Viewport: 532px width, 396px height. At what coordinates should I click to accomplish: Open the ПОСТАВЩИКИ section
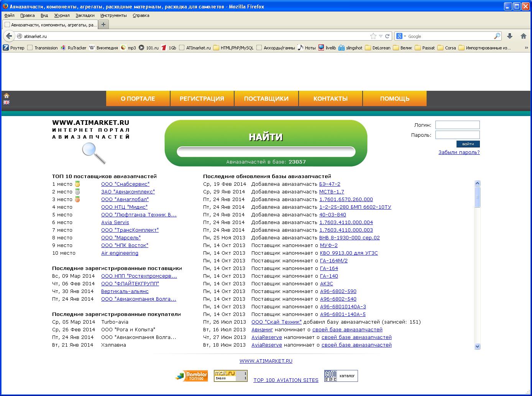[266, 98]
